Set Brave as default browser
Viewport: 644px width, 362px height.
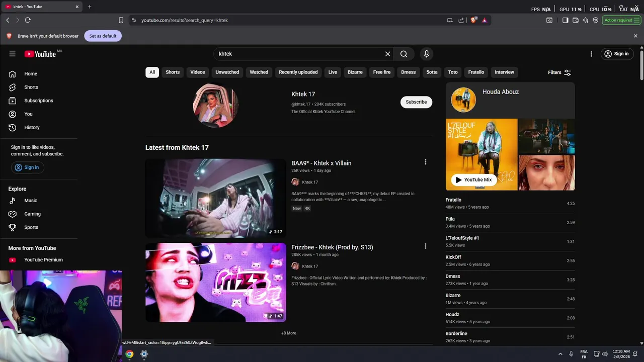(x=103, y=36)
